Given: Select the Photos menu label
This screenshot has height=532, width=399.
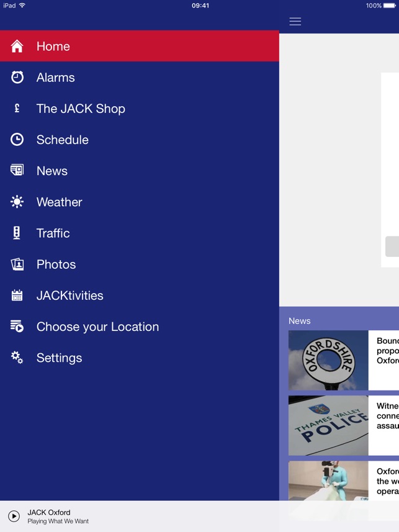Looking at the screenshot, I should tap(56, 264).
